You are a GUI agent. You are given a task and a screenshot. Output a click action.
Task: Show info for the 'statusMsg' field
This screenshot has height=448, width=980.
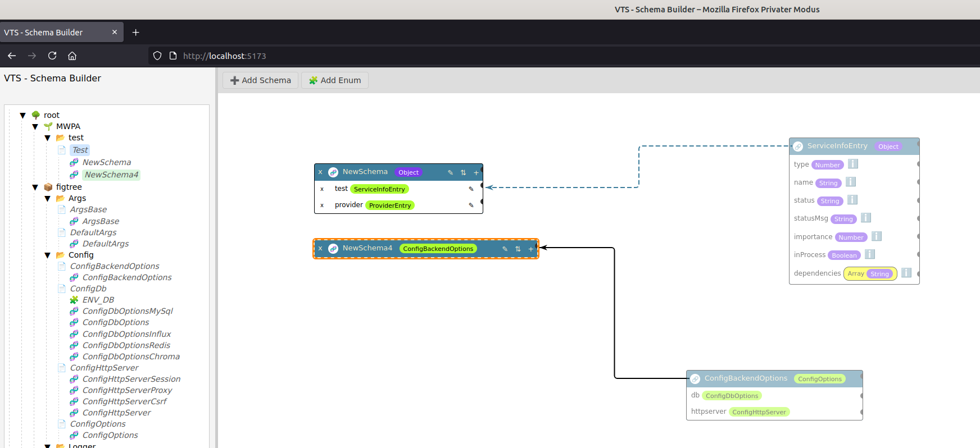point(866,218)
